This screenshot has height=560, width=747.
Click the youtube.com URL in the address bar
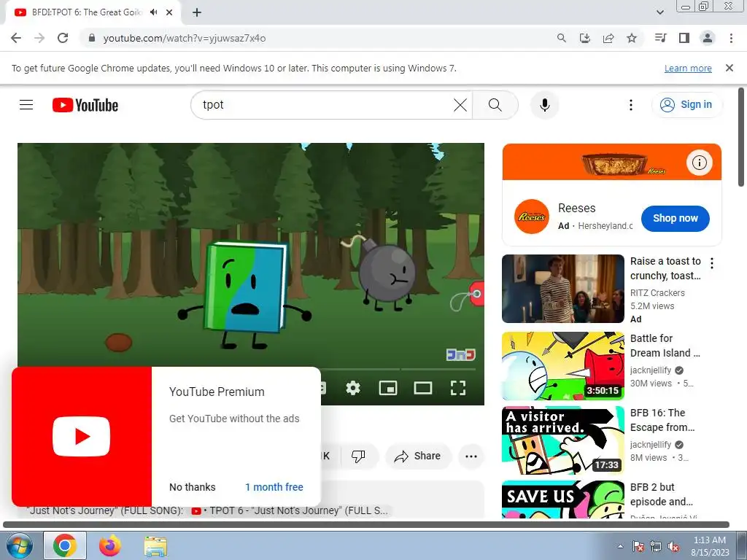pos(185,38)
